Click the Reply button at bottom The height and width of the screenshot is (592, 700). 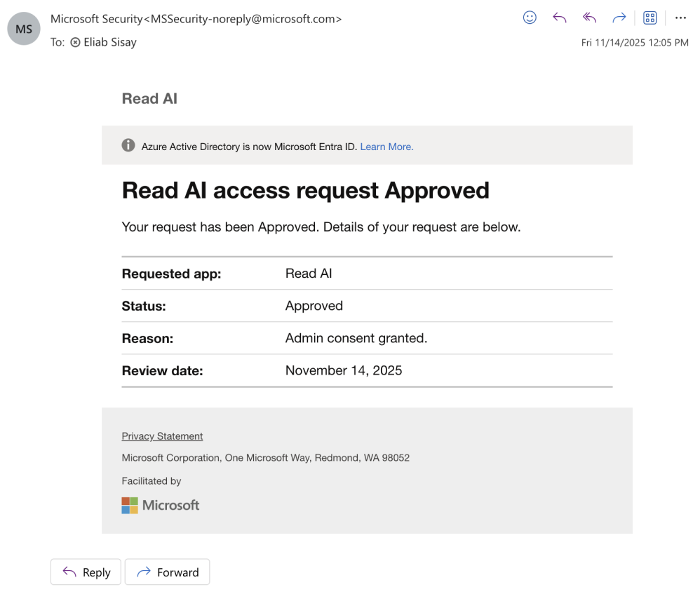point(86,572)
